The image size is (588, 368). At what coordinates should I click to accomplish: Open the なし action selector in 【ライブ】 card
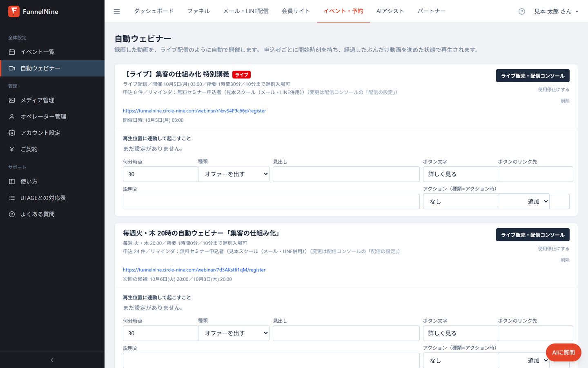click(x=461, y=202)
